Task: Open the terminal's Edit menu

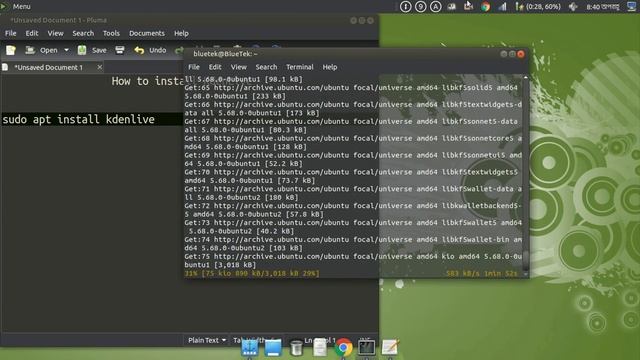Action: pos(215,67)
